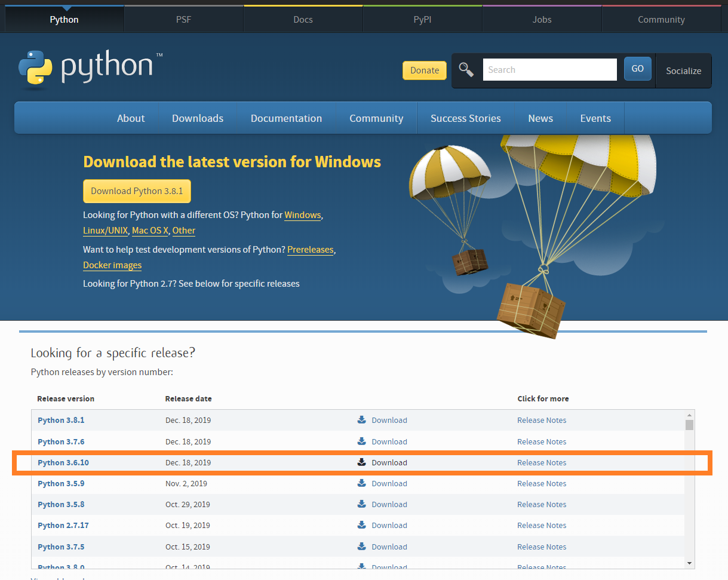Open the Docs top tab
This screenshot has width=728, height=580.
(303, 19)
